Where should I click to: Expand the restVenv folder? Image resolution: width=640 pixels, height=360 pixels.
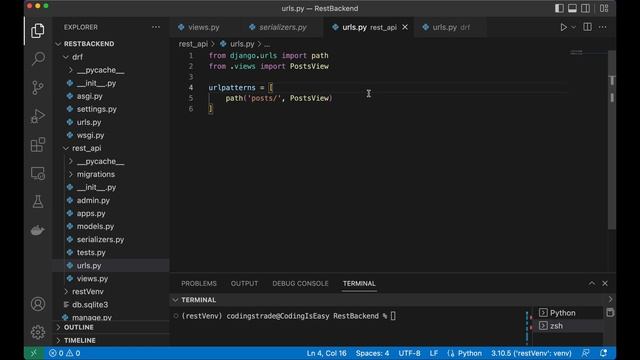[x=66, y=291]
